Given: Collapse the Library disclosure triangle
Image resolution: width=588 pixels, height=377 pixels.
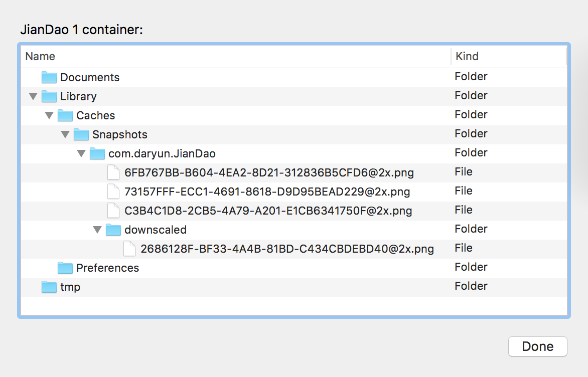Looking at the screenshot, I should (33, 96).
